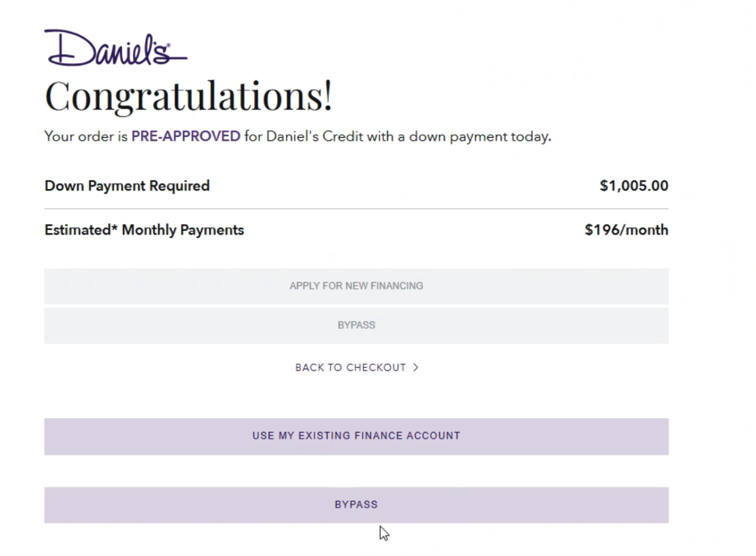Viewport: 756px width, 556px height.
Task: Choose Use My Existing Finance Account
Action: pyautogui.click(x=356, y=436)
